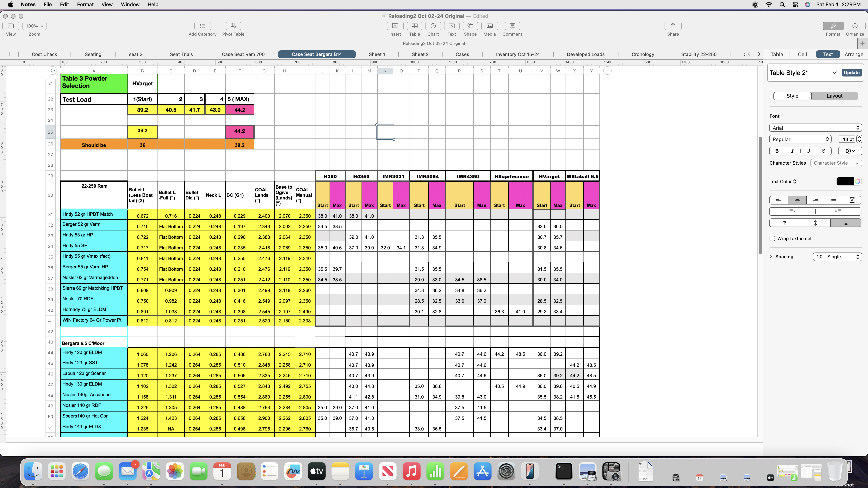Click the black Text Color swatch

click(844, 181)
